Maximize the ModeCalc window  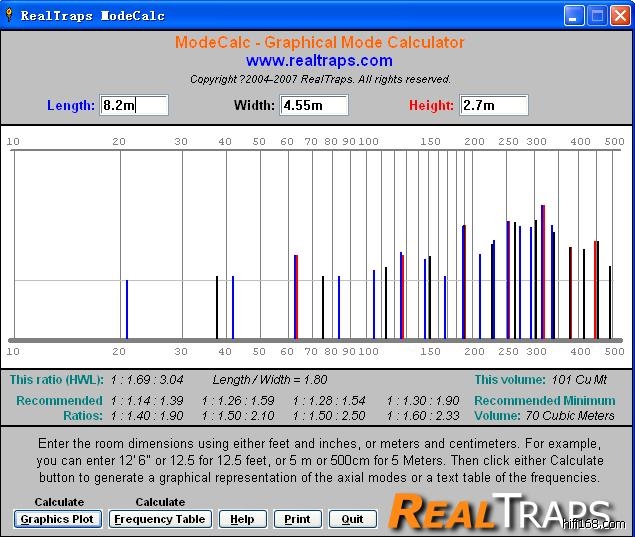coord(597,15)
